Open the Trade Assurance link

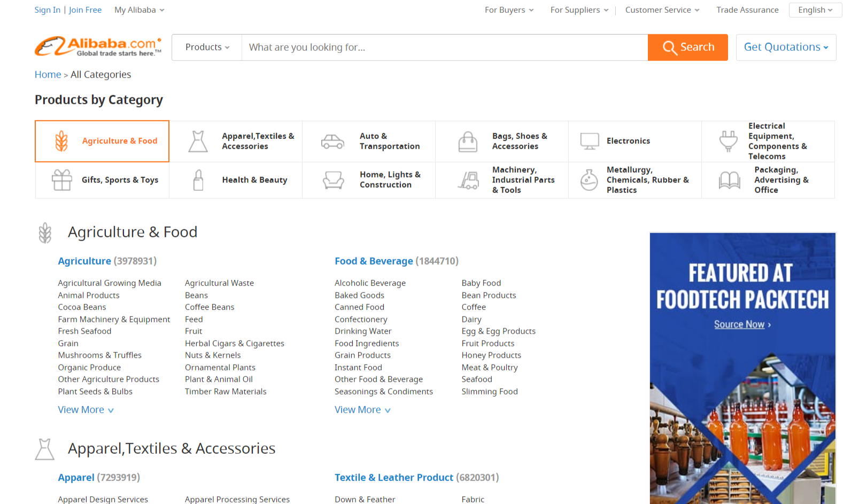pyautogui.click(x=747, y=10)
